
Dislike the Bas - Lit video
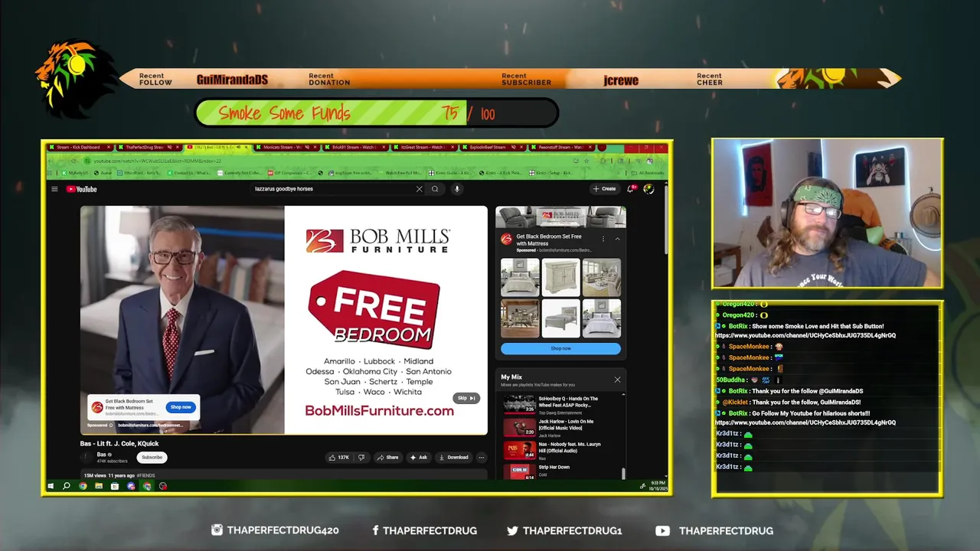(361, 458)
